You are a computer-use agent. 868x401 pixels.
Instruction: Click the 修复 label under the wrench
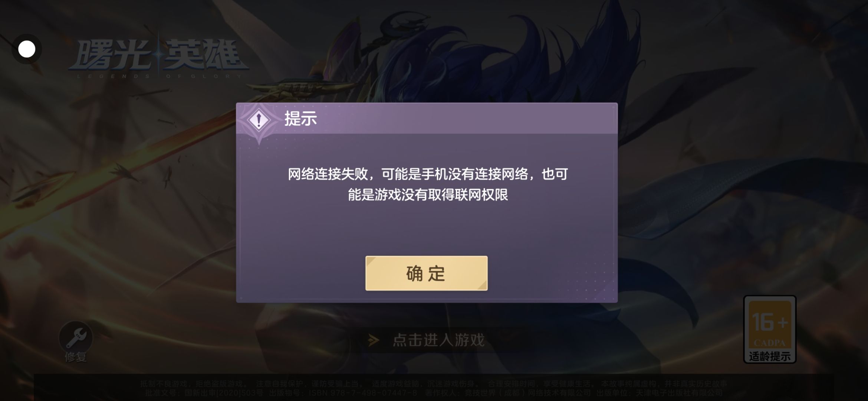click(76, 357)
